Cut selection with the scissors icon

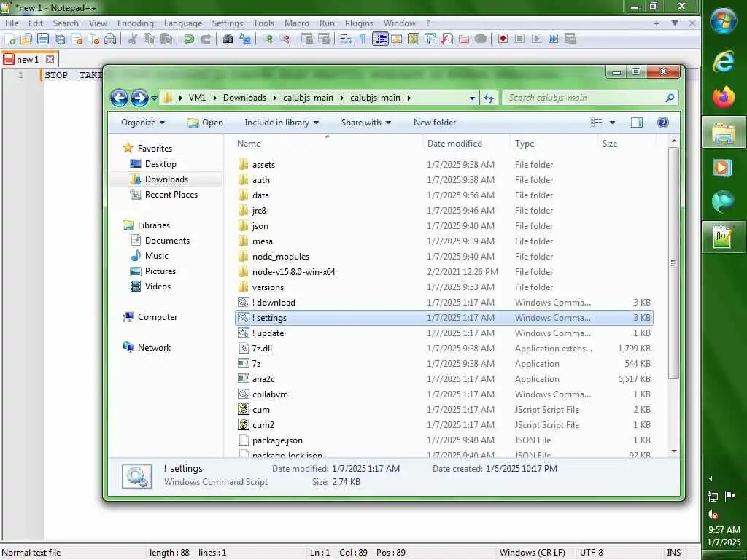(133, 39)
